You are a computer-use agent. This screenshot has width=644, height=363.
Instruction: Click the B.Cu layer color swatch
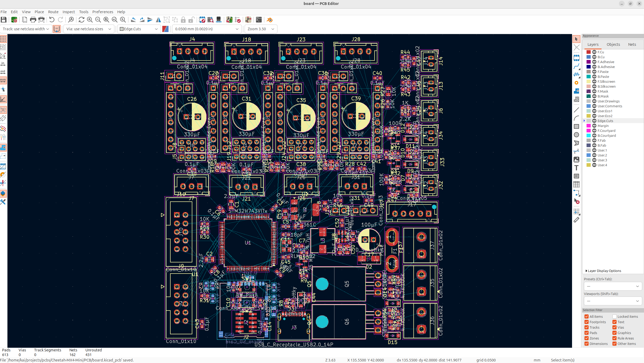tap(589, 57)
